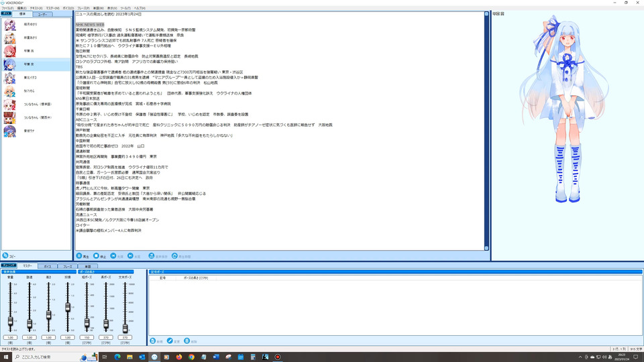Jump to end with the 末尾 icon

(130, 255)
